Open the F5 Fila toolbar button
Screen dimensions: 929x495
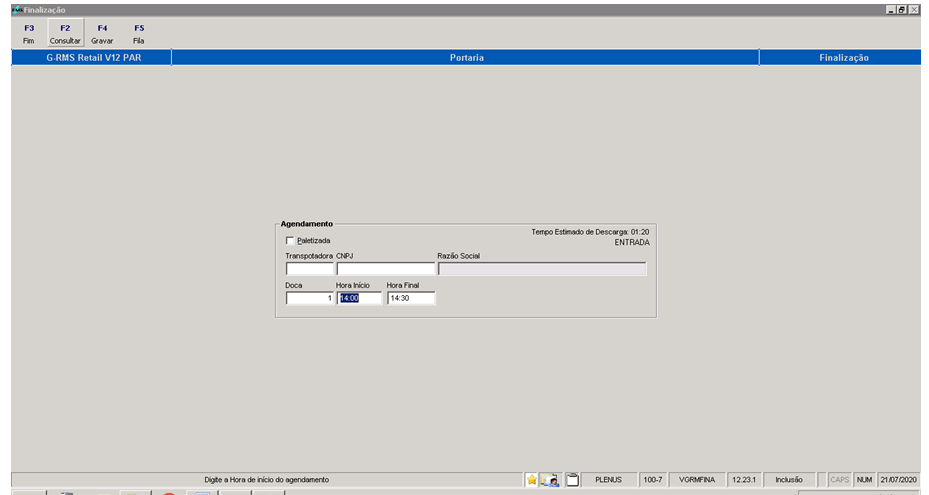[x=139, y=34]
